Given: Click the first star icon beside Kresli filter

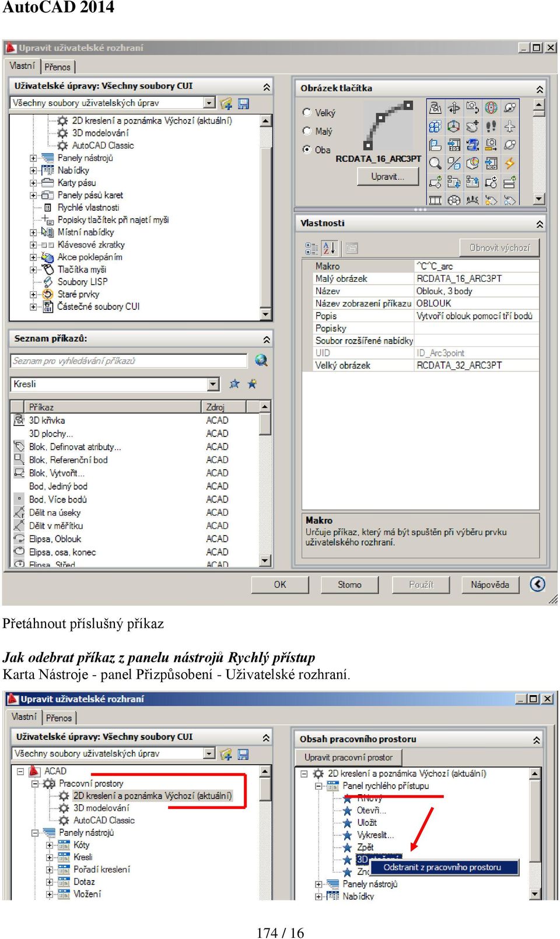Looking at the screenshot, I should tap(235, 384).
